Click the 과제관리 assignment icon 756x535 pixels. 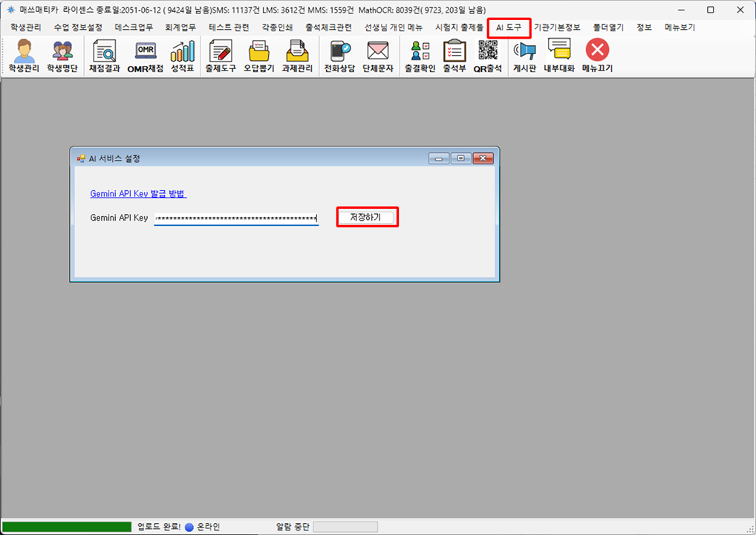click(297, 56)
